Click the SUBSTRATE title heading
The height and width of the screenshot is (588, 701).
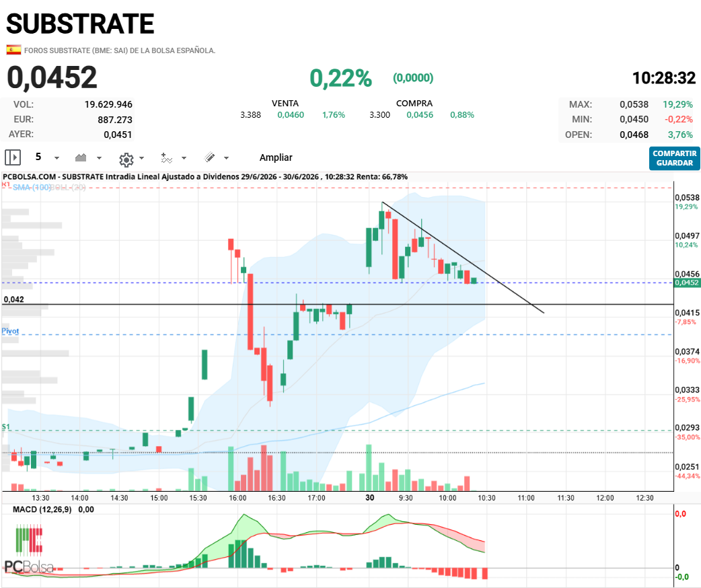[x=80, y=24]
